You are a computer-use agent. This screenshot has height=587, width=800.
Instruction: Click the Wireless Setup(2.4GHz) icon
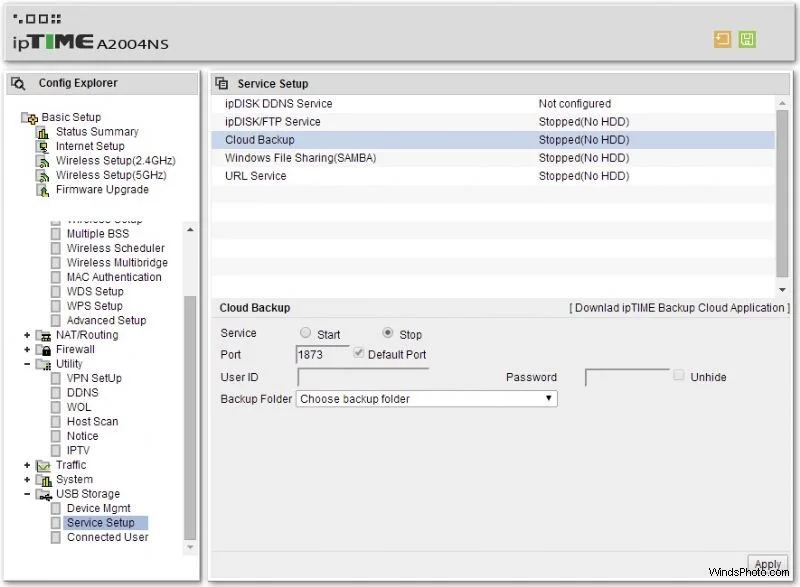click(x=43, y=161)
